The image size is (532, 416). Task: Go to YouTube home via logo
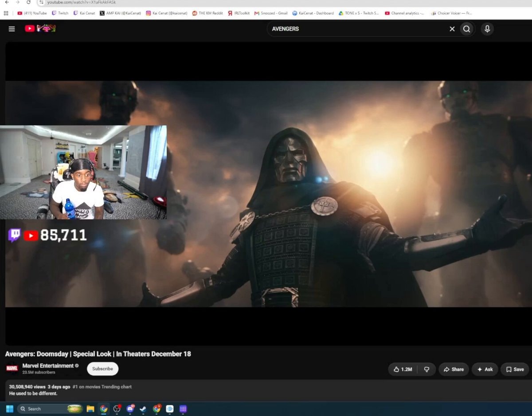pyautogui.click(x=40, y=28)
